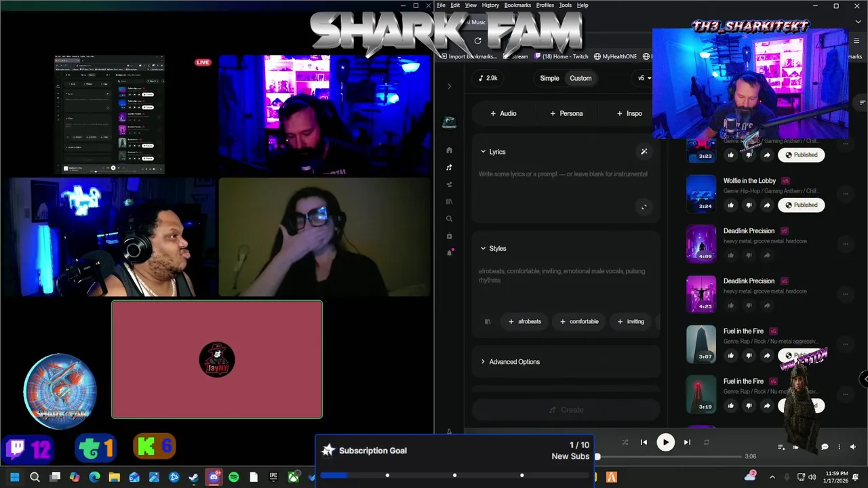The height and width of the screenshot is (488, 868).
Task: Click the + Inspo button
Action: pyautogui.click(x=629, y=113)
